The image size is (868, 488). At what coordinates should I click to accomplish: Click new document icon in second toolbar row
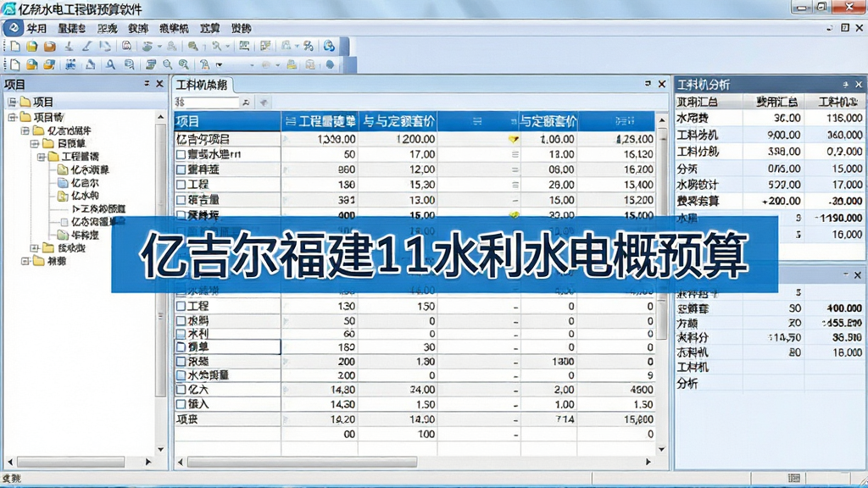click(x=15, y=64)
